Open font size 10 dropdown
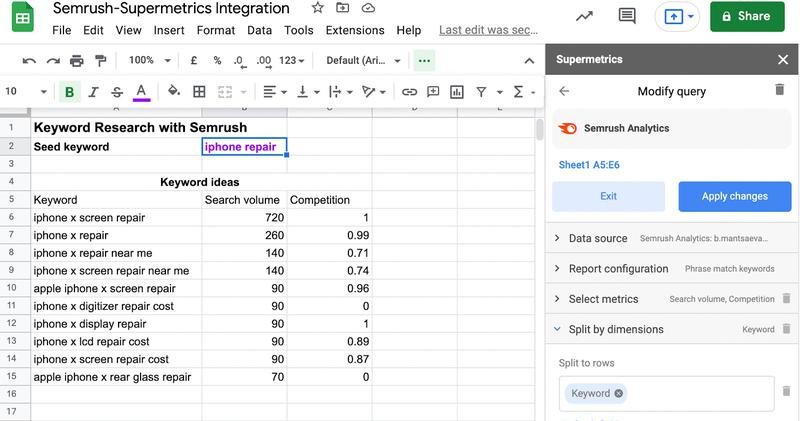This screenshot has width=800, height=421. [26, 91]
